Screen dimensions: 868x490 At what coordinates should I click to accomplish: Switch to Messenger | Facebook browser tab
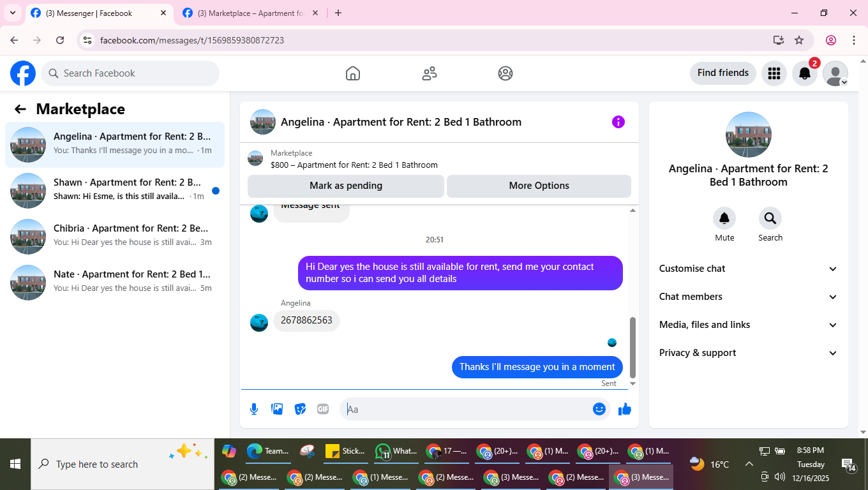(x=99, y=13)
